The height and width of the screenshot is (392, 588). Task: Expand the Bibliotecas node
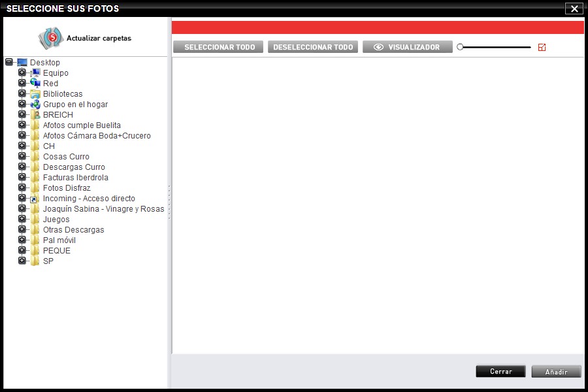pos(22,93)
